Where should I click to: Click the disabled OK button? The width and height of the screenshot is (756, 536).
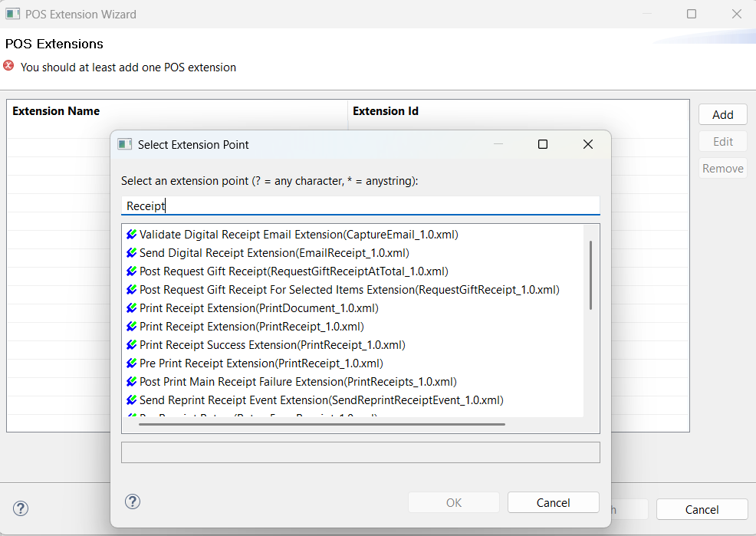453,501
